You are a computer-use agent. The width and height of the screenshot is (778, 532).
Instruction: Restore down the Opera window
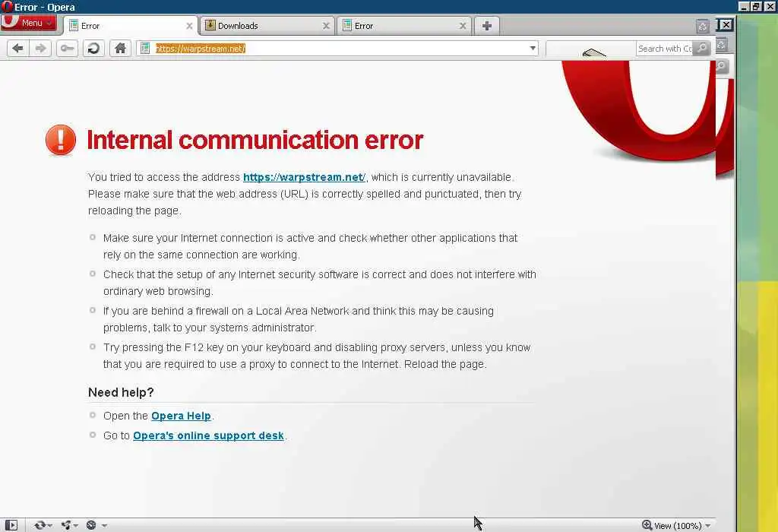pos(756,6)
